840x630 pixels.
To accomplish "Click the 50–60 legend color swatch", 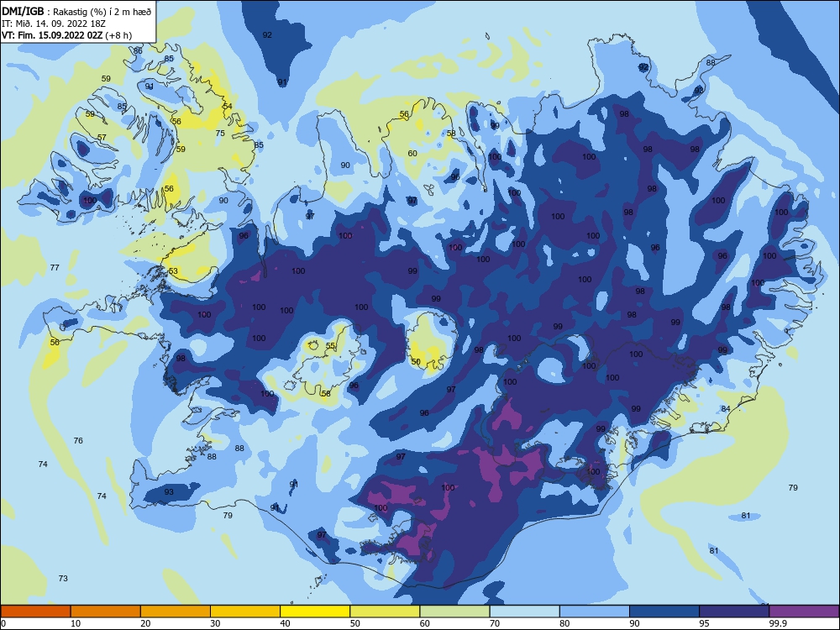I will pos(385,612).
